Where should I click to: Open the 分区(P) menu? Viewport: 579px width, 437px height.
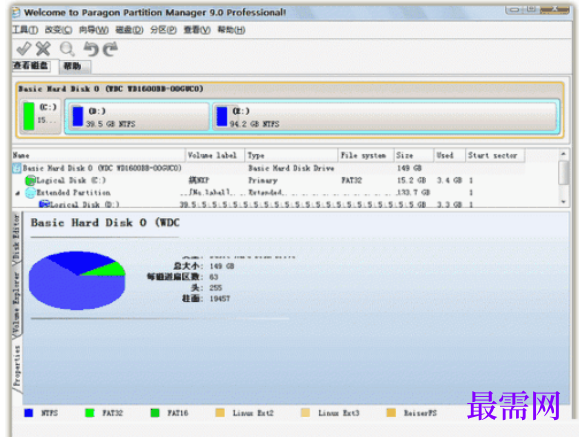click(163, 30)
